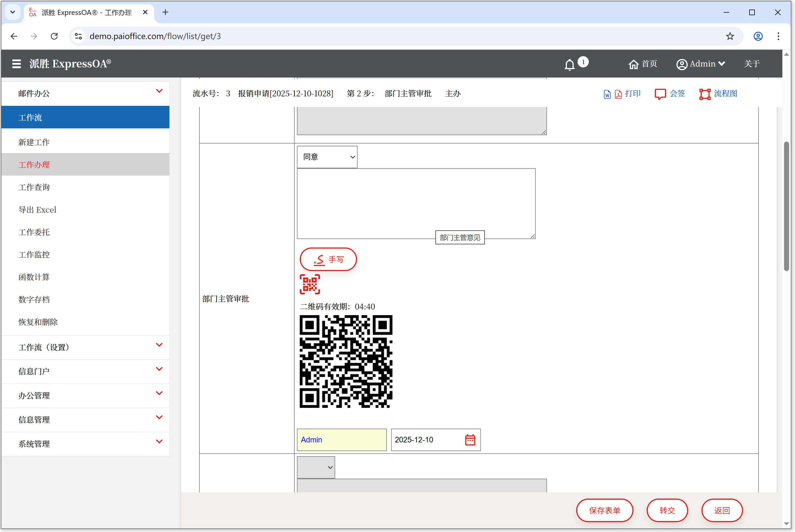Open 新建工作 menu item
Screen dimensions: 795x532
coord(34,142)
